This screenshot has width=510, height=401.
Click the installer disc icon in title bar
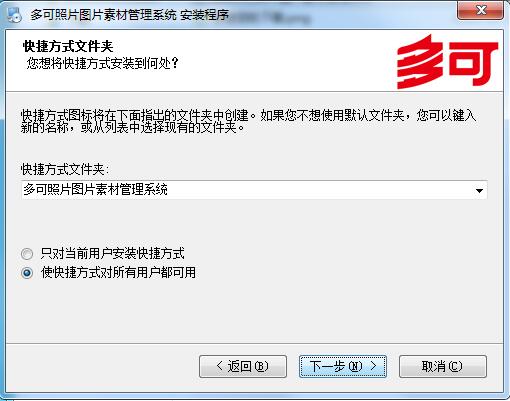click(14, 14)
